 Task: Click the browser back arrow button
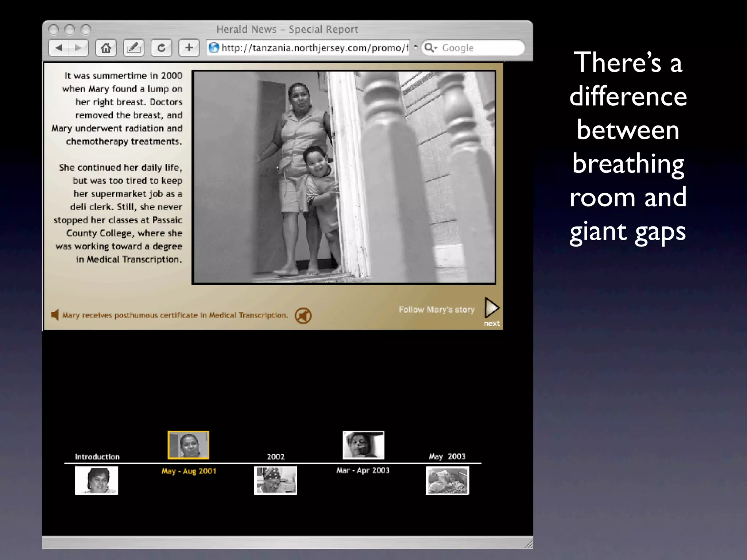click(x=59, y=48)
